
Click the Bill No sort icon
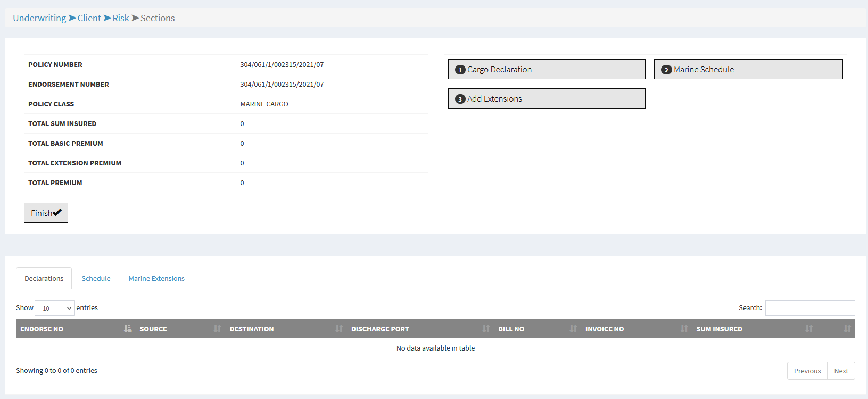point(573,329)
